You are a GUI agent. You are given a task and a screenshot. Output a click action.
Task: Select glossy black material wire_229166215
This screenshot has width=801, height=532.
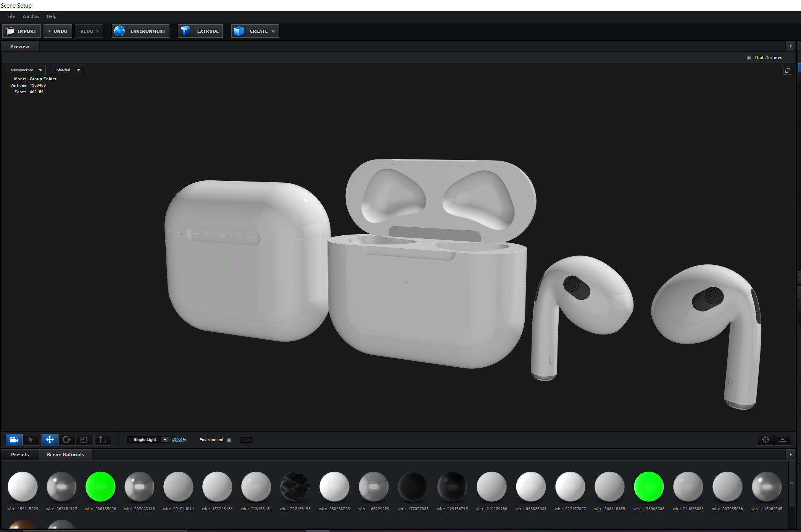(x=452, y=486)
